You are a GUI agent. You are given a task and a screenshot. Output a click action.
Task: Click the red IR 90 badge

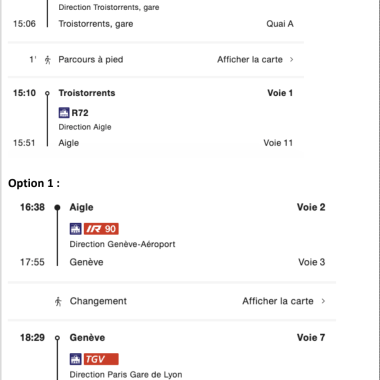coord(101,229)
